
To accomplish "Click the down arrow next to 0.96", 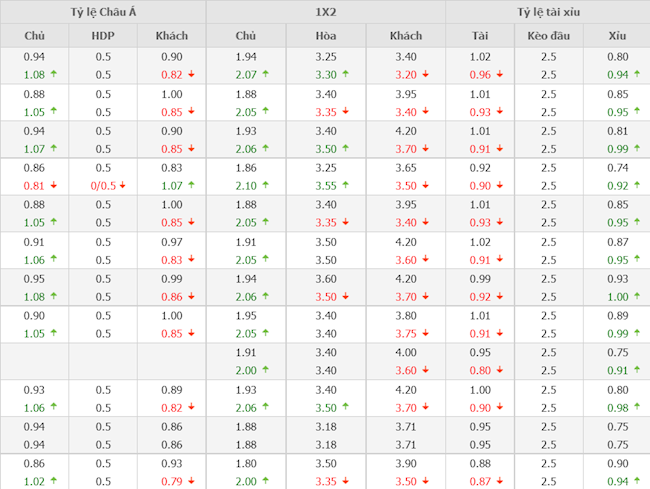I will pos(499,75).
